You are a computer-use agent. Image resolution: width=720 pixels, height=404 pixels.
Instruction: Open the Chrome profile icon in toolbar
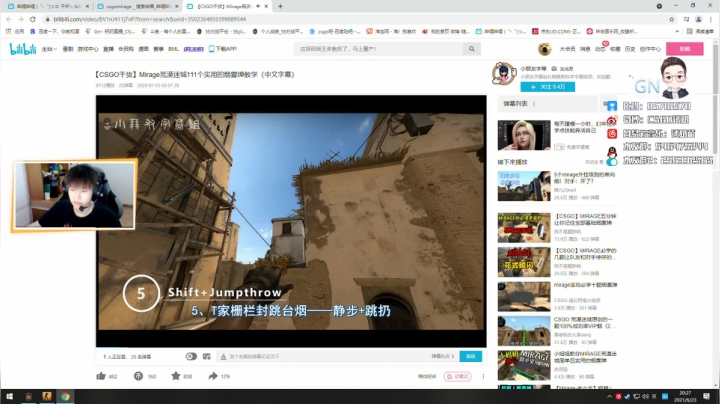tap(698, 19)
